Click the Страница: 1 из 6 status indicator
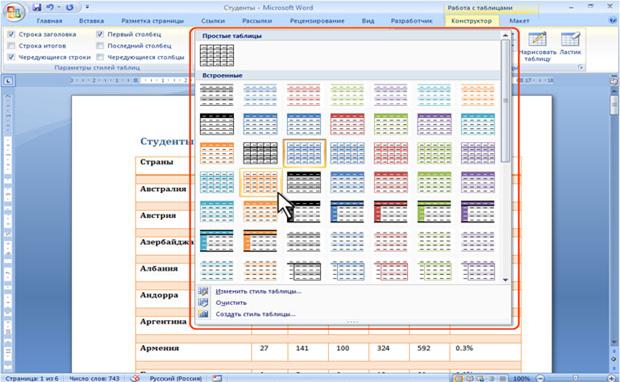This screenshot has width=620, height=382. 32,378
